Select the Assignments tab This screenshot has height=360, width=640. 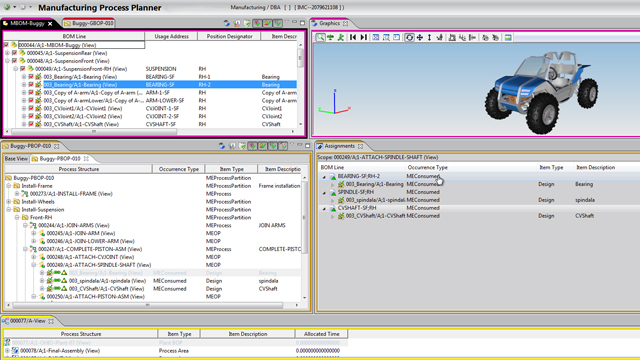[x=340, y=146]
